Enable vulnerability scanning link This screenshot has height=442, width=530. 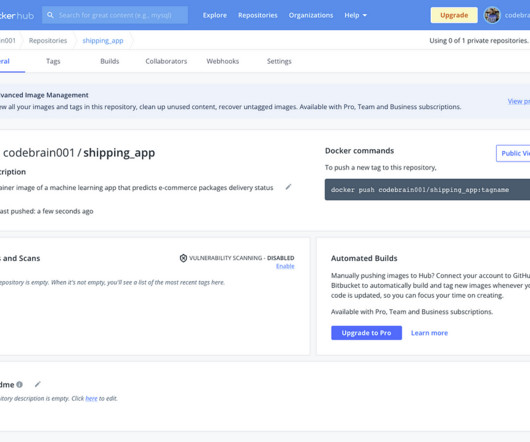pos(285,266)
